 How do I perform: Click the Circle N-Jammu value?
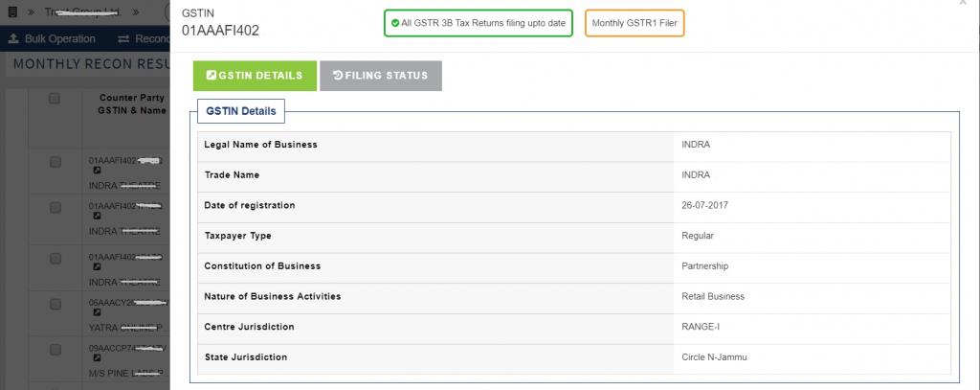click(714, 357)
